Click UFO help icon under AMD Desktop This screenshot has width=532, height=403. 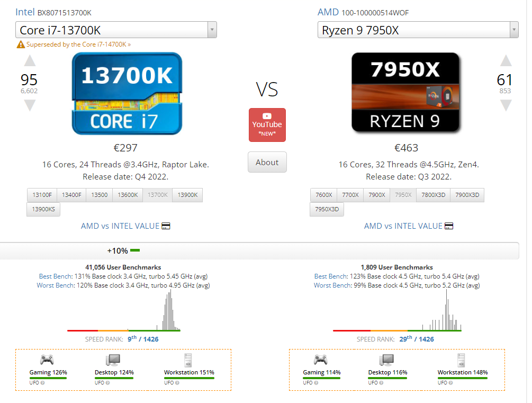coord(381,383)
